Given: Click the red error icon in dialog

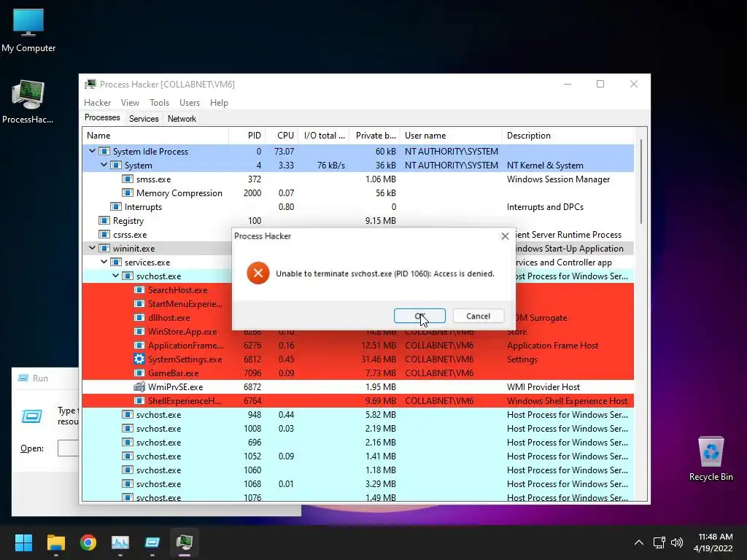Looking at the screenshot, I should pos(258,273).
